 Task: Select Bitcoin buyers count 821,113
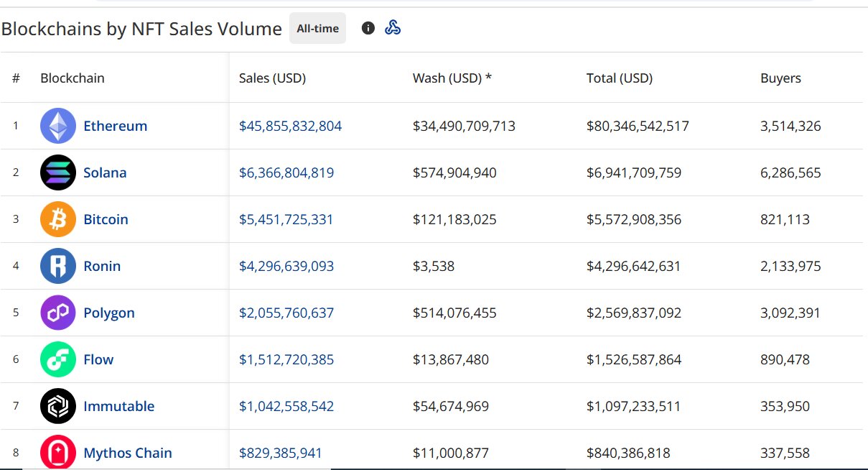[x=785, y=219]
